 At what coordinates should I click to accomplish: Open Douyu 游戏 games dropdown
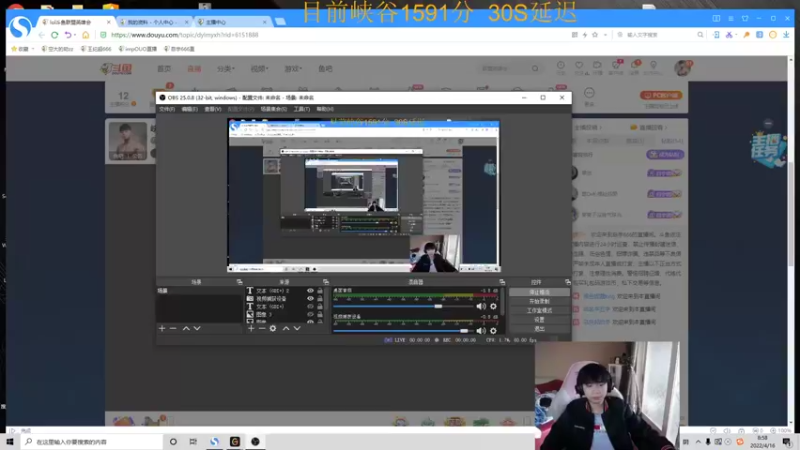click(x=293, y=68)
